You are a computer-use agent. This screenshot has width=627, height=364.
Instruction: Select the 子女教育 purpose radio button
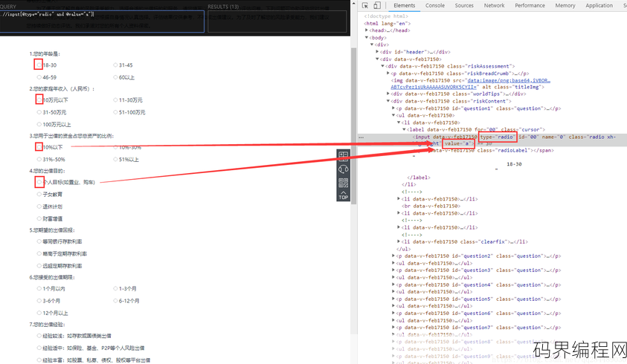[39, 194]
